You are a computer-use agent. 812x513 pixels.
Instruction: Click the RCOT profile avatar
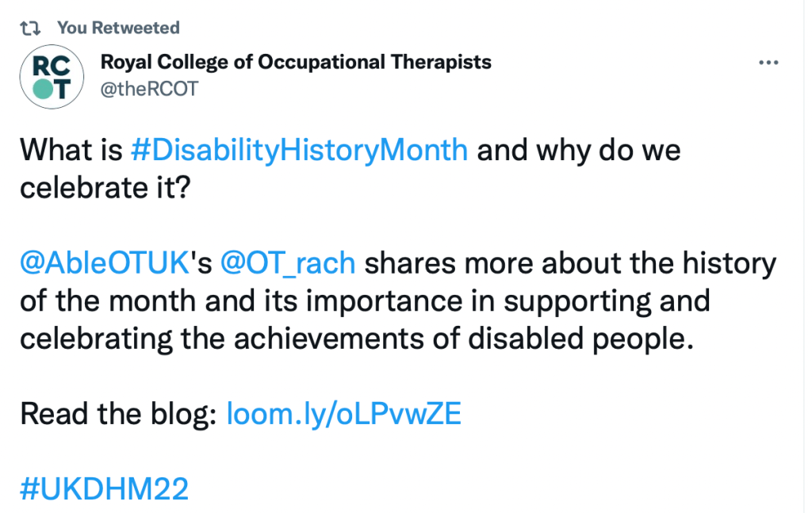(52, 77)
